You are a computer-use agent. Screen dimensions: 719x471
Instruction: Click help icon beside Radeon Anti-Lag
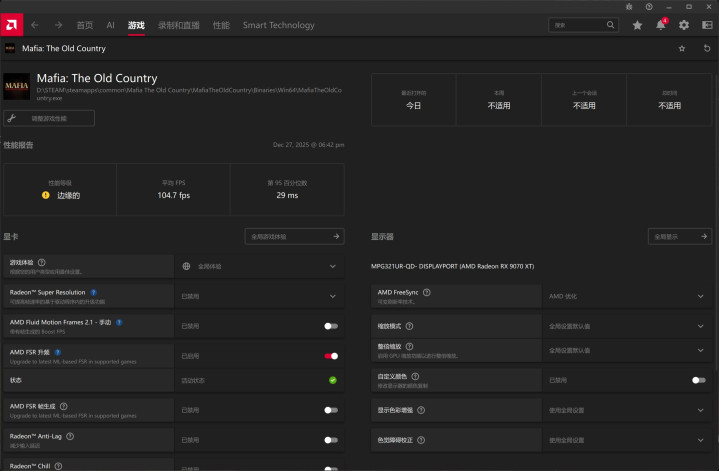coord(71,437)
